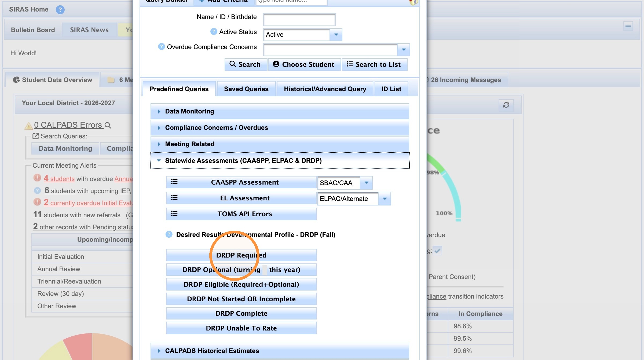
Task: Click the refresh icon in district panel
Action: coord(506,105)
